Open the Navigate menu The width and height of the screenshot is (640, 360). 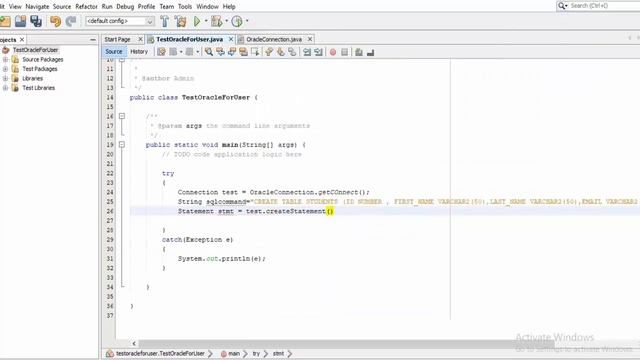(37, 7)
